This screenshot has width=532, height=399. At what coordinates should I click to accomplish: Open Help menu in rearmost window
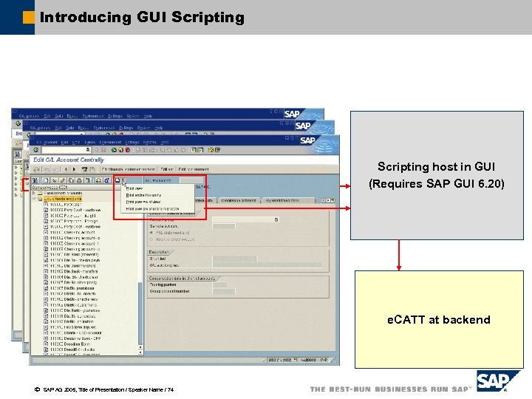pyautogui.click(x=148, y=116)
